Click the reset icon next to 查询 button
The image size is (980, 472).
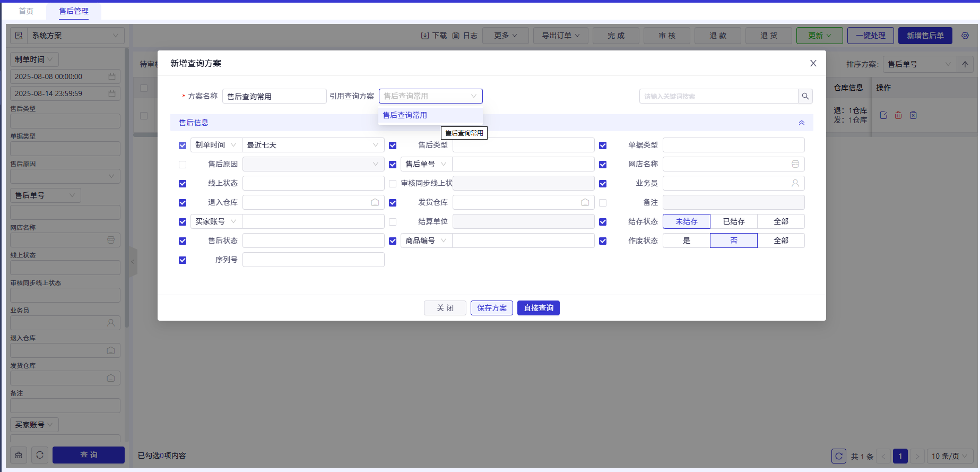(x=40, y=455)
